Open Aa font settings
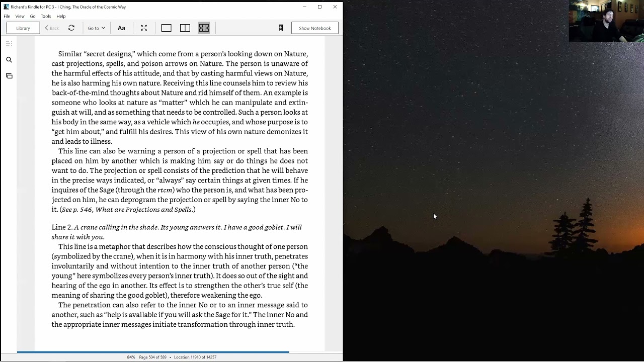 point(121,28)
